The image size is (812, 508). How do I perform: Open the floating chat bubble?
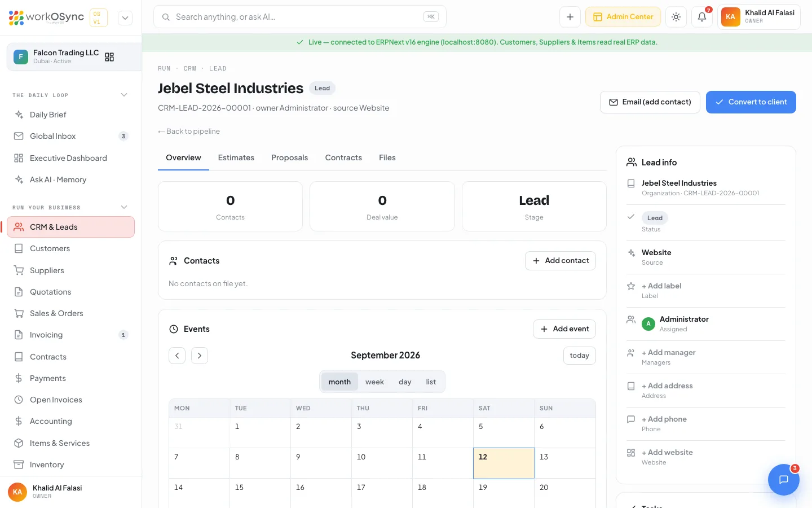click(783, 480)
